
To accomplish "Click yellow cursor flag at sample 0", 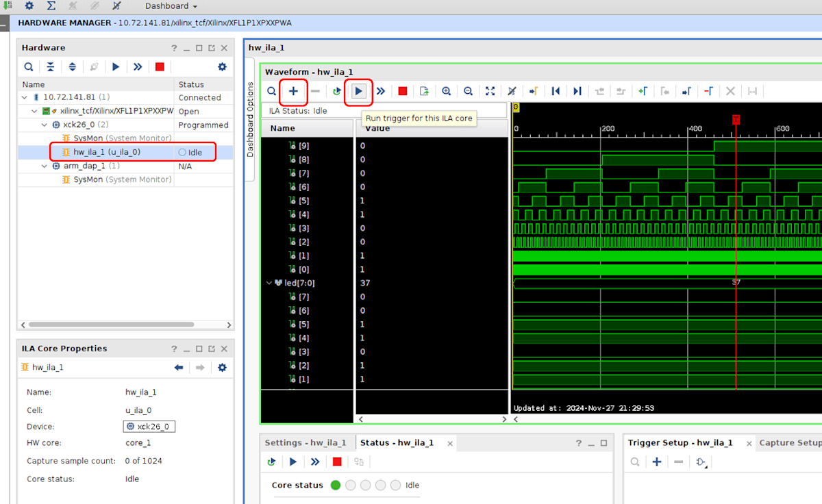I will point(516,107).
